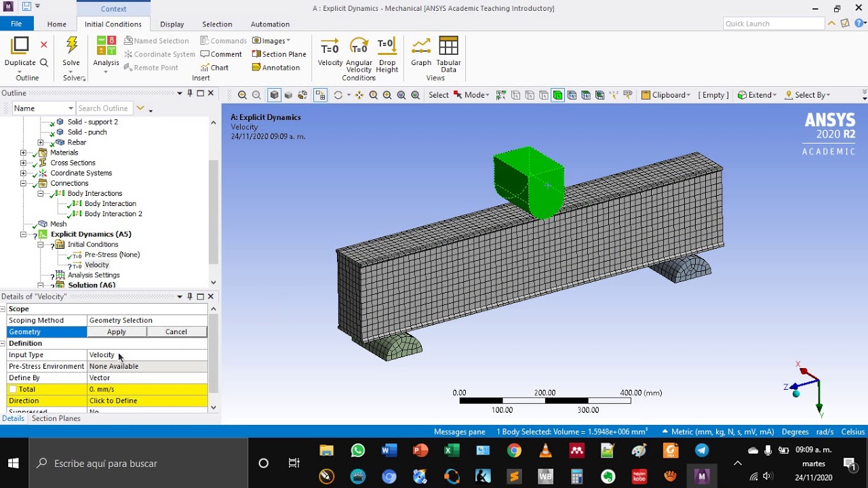Viewport: 868px width, 488px height.
Task: Switch to the Home tab
Action: click(x=57, y=24)
